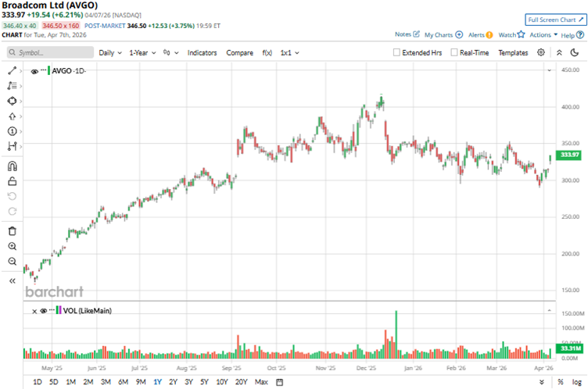This screenshot has height=389, width=588.
Task: Add stock to Watch list star
Action: (522, 34)
